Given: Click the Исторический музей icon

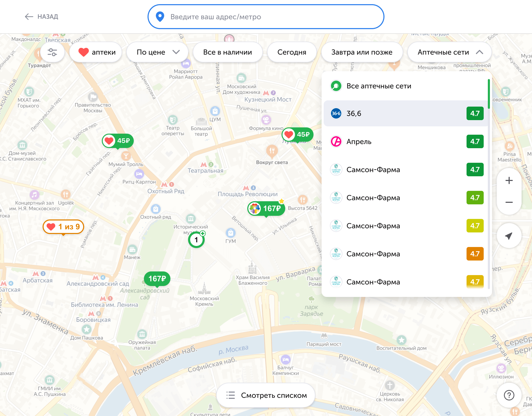Looking at the screenshot, I should [x=191, y=219].
